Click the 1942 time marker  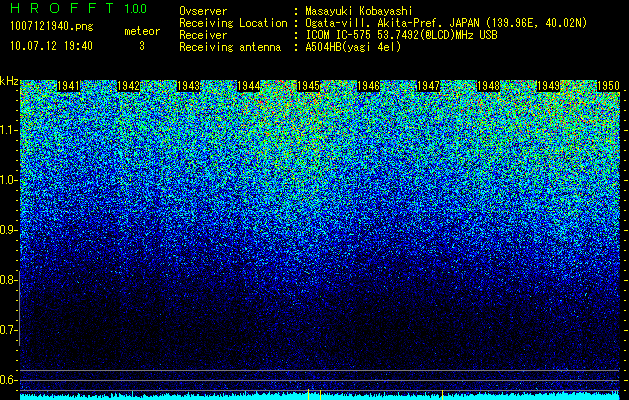(x=128, y=86)
